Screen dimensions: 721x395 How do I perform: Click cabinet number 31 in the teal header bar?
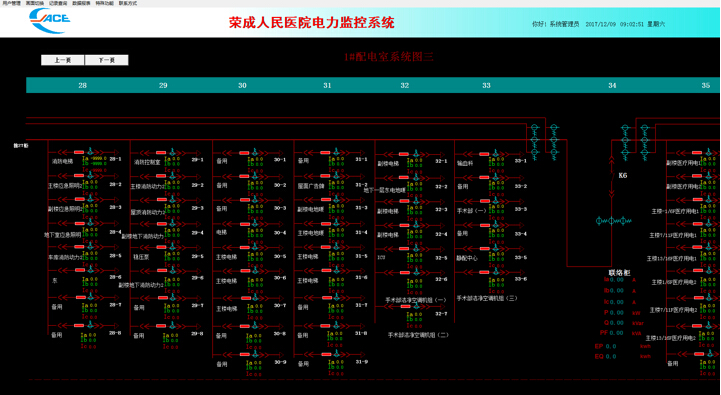(327, 86)
